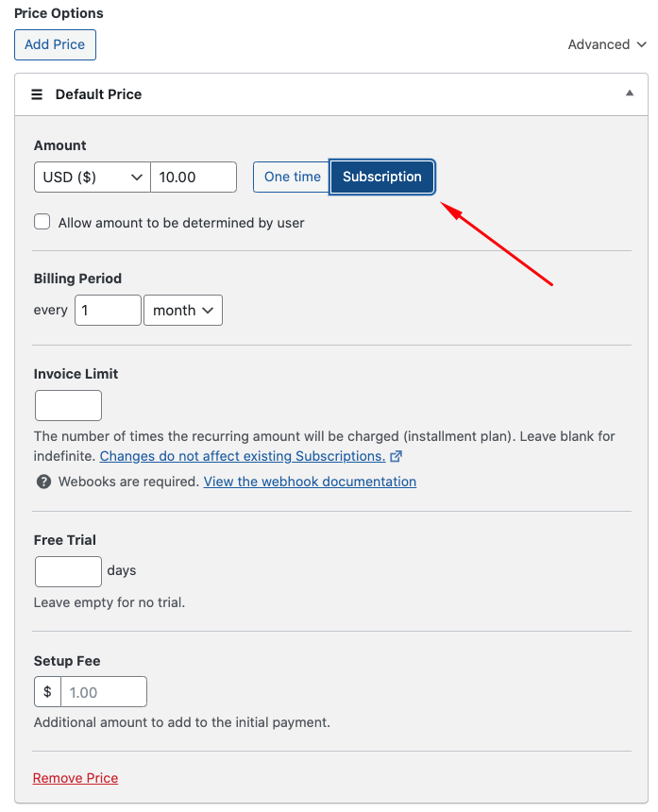
Task: Click the external link icon after Subscriptions
Action: pos(396,456)
